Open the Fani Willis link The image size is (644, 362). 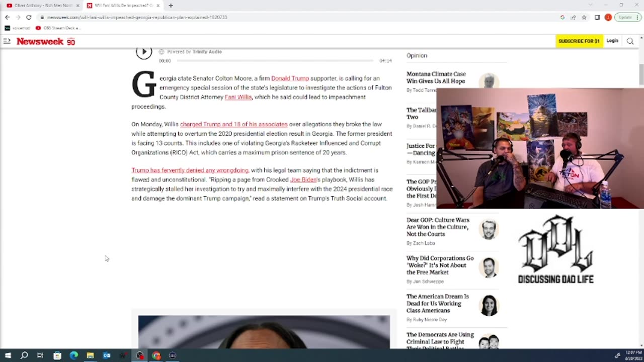tap(238, 97)
